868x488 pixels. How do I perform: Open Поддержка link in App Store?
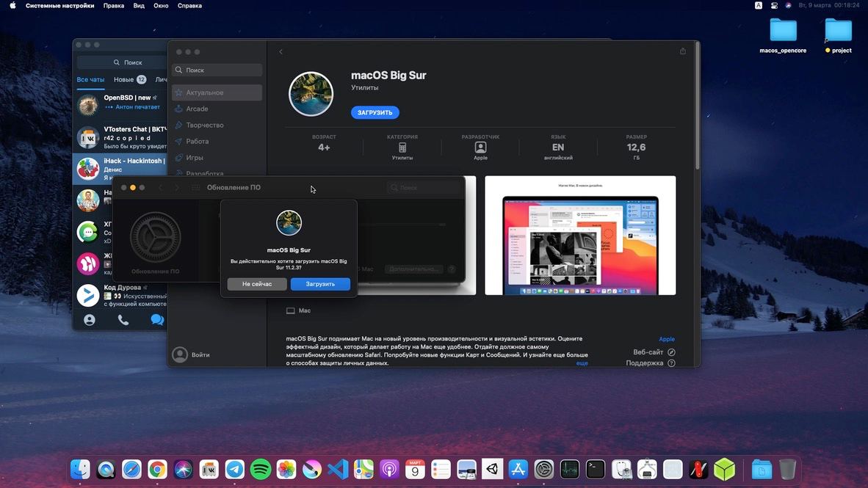[x=651, y=363]
